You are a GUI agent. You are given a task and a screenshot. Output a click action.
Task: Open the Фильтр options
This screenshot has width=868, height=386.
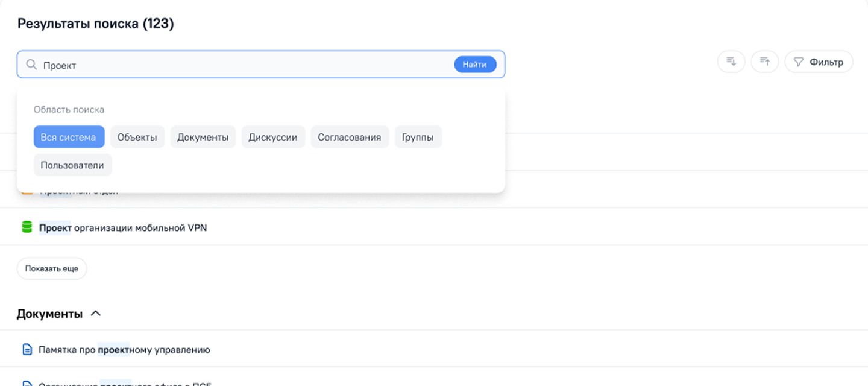coord(819,62)
